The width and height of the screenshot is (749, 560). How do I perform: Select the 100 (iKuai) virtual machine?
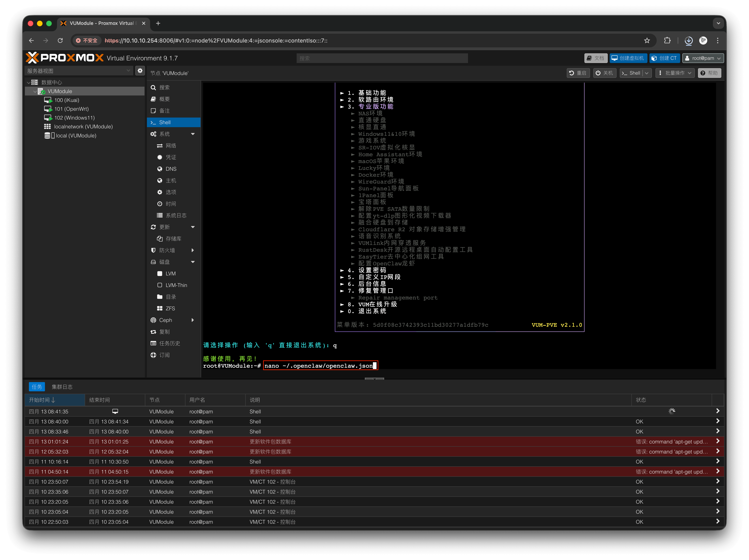click(67, 100)
